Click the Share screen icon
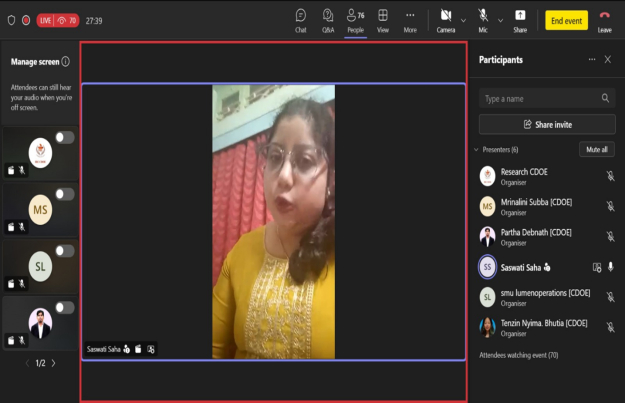This screenshot has width=625, height=403. 520,19
